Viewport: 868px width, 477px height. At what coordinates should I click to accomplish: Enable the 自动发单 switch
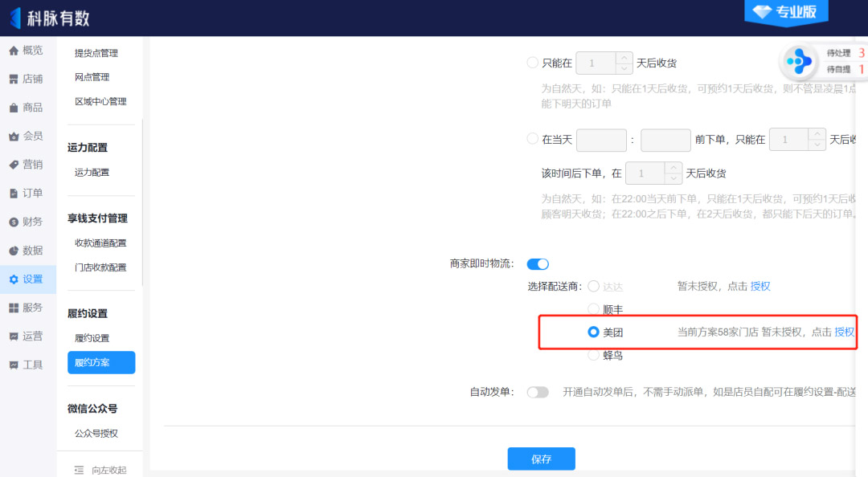pyautogui.click(x=538, y=393)
